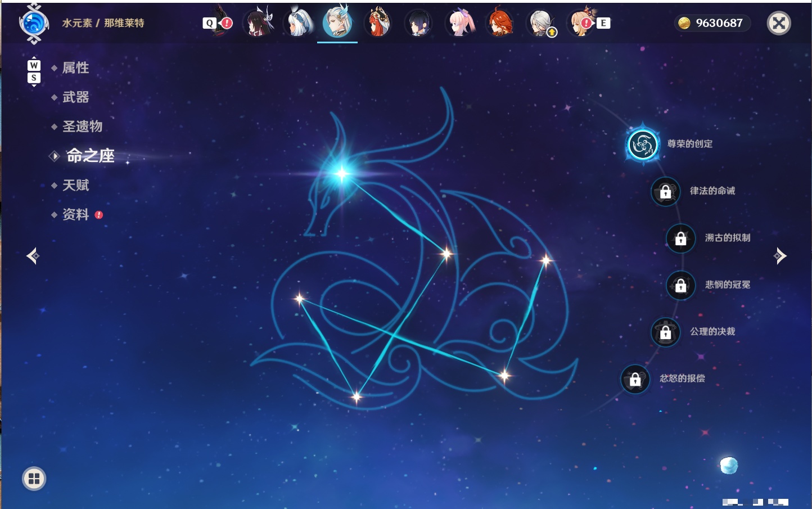Open the unlocked 尊荣的创定 constellation node
The width and height of the screenshot is (812, 509).
642,145
